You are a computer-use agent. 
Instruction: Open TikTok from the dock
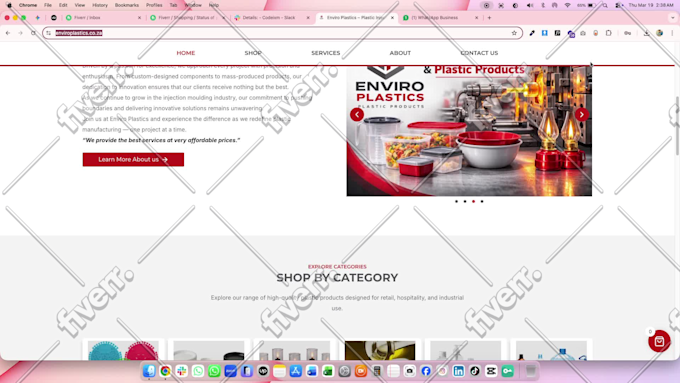475,371
